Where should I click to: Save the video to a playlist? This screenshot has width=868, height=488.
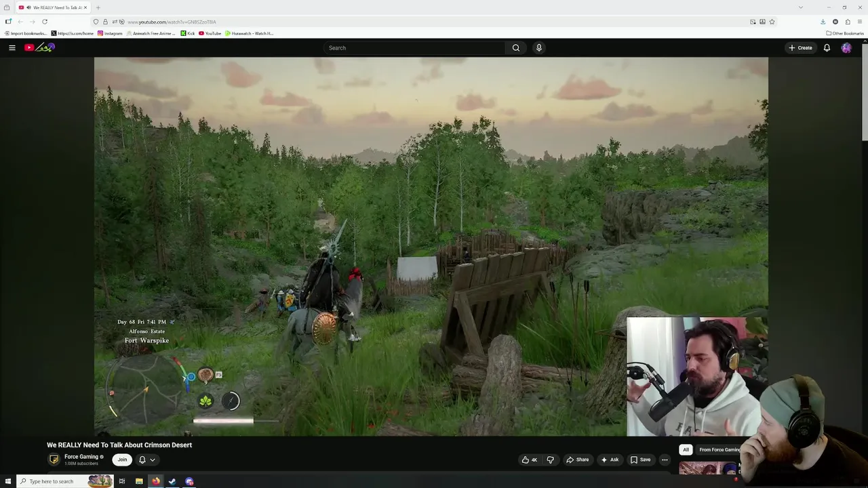pyautogui.click(x=640, y=460)
